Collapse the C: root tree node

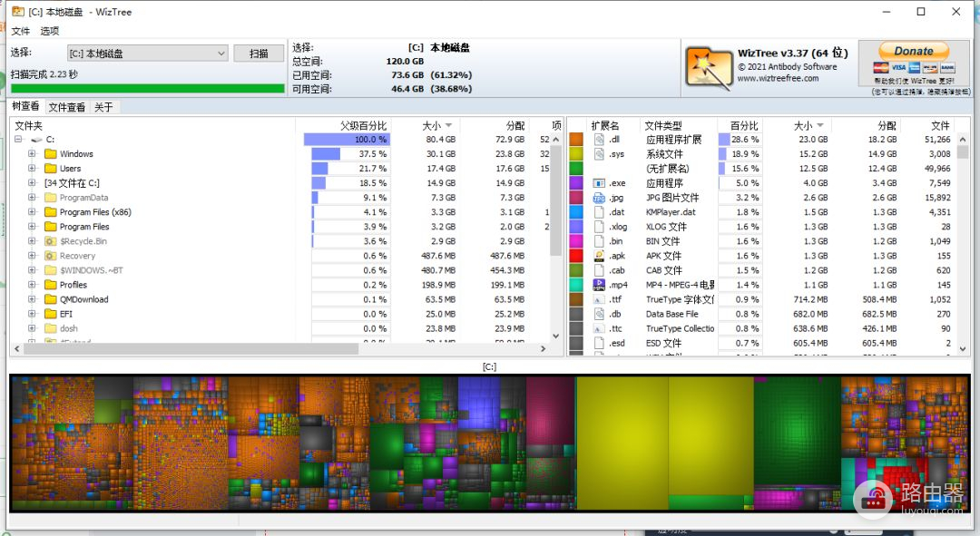pos(17,140)
